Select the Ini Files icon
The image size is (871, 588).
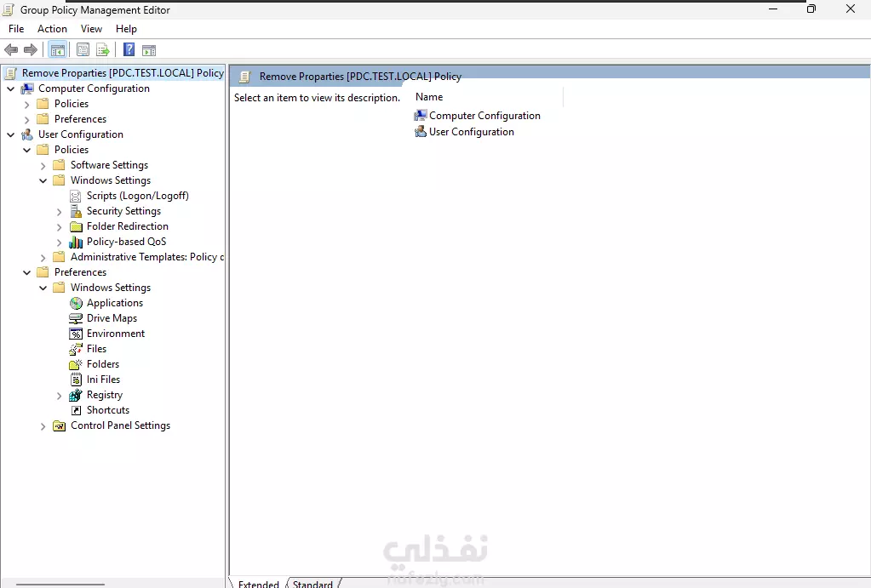pyautogui.click(x=76, y=380)
